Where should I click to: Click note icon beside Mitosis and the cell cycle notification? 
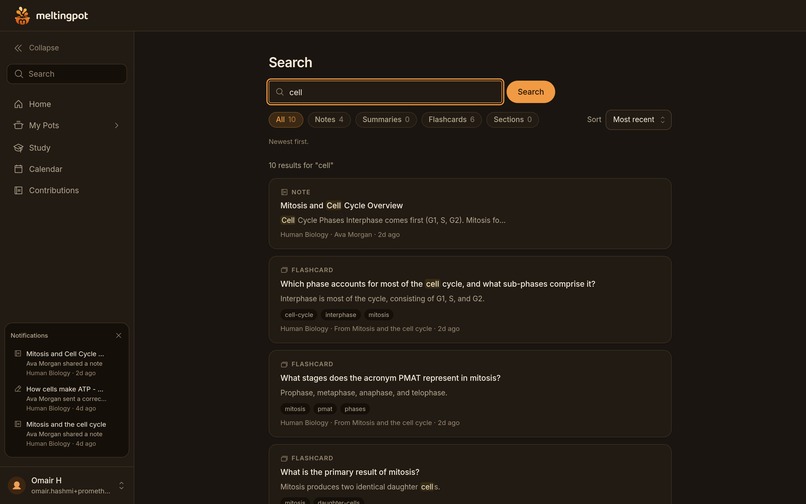(x=18, y=424)
